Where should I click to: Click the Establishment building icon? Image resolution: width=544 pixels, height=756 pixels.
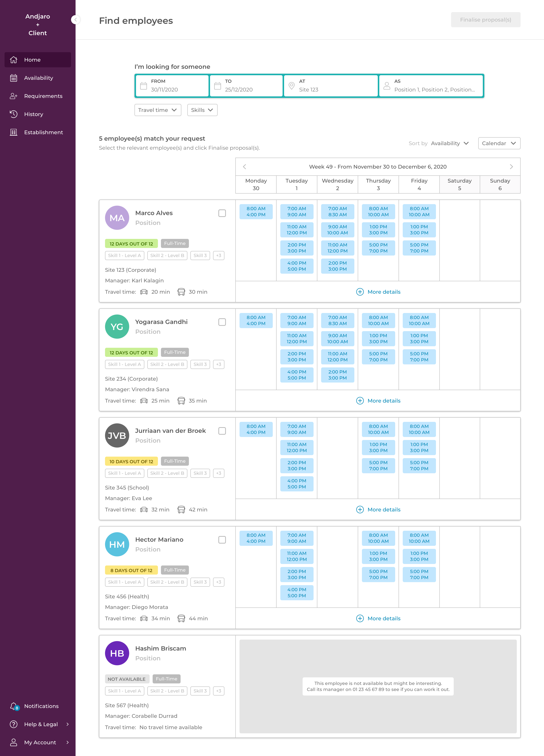tap(14, 132)
